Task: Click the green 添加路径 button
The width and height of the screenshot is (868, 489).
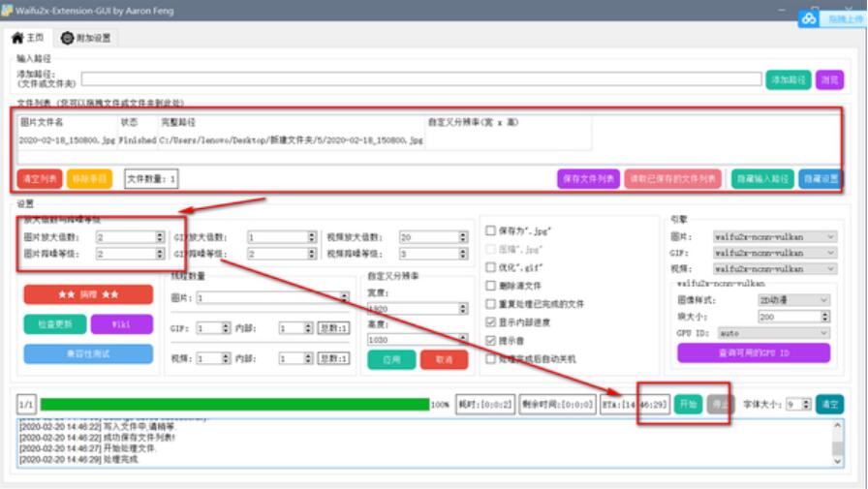Action: pyautogui.click(x=789, y=79)
